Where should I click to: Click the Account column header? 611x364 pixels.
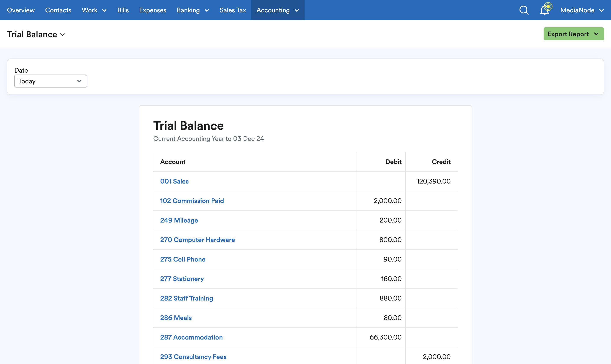click(x=173, y=162)
